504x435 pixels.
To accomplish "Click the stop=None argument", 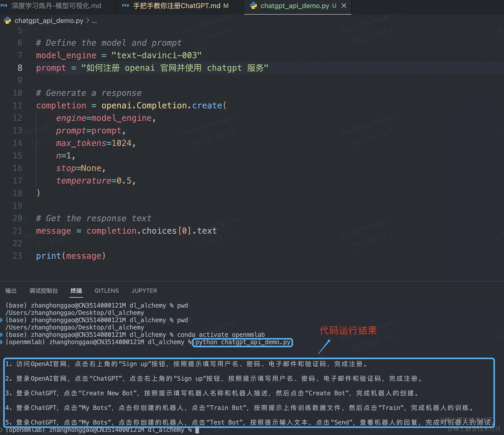I will (x=79, y=168).
